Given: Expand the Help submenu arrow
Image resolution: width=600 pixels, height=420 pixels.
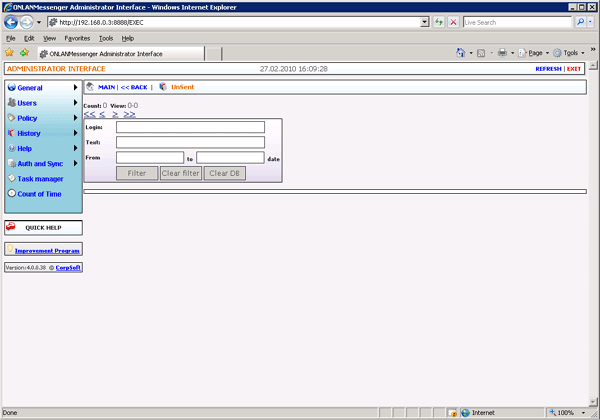Looking at the screenshot, I should [x=75, y=148].
